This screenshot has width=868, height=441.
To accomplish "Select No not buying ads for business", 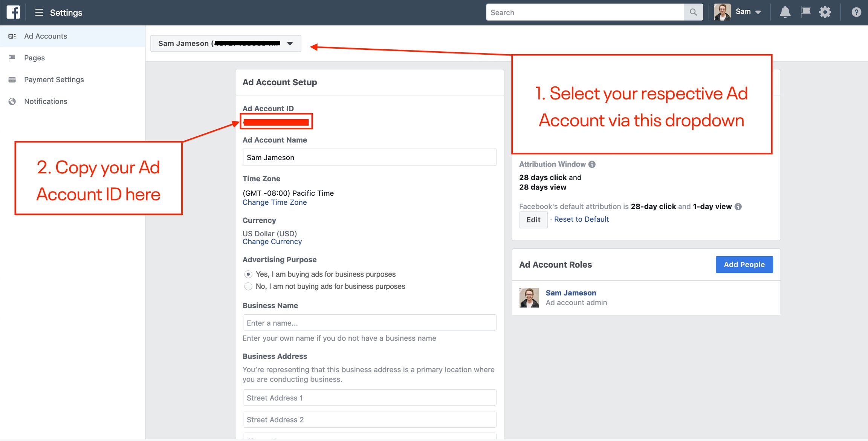I will click(248, 286).
